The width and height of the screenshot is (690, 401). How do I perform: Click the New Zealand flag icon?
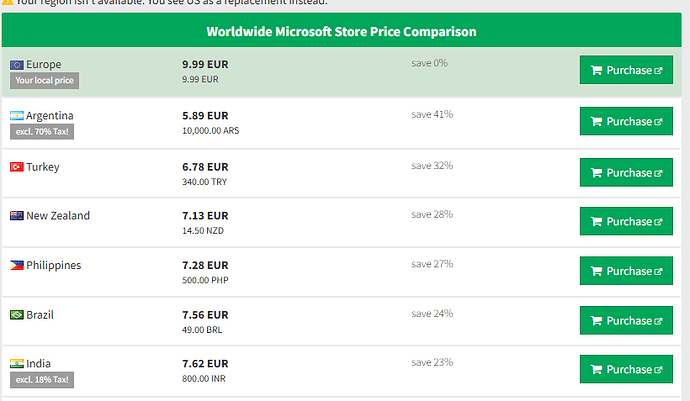tap(17, 216)
